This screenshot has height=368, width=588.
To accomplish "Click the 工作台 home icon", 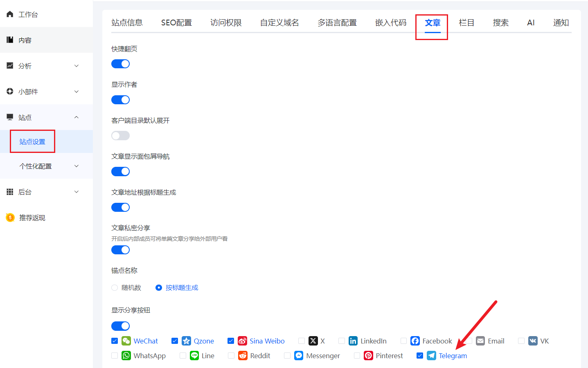I will (10, 14).
